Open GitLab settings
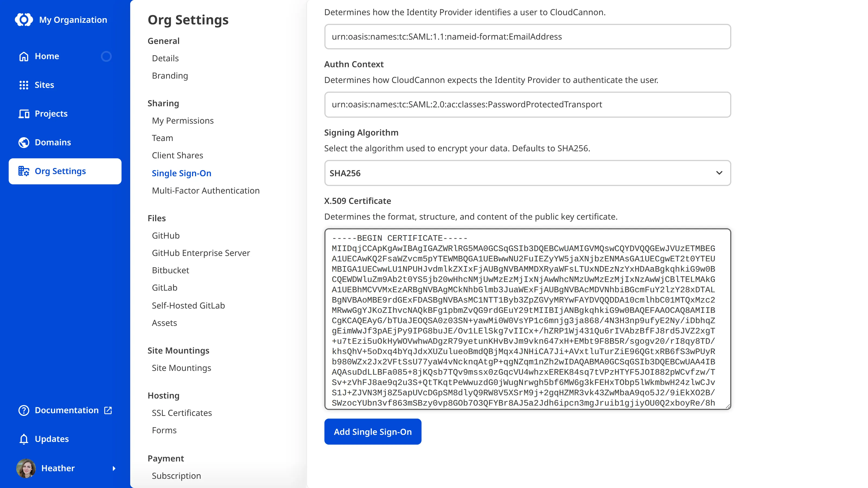868x488 pixels. click(164, 288)
